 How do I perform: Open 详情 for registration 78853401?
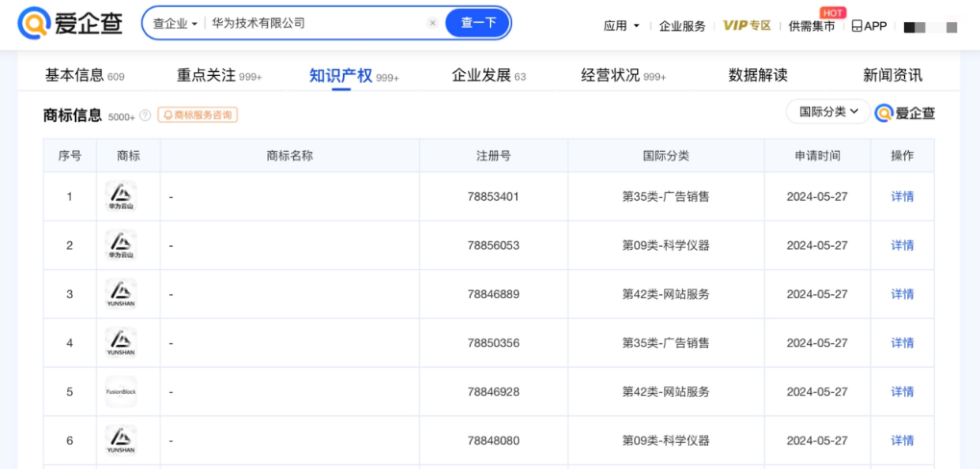pyautogui.click(x=902, y=196)
